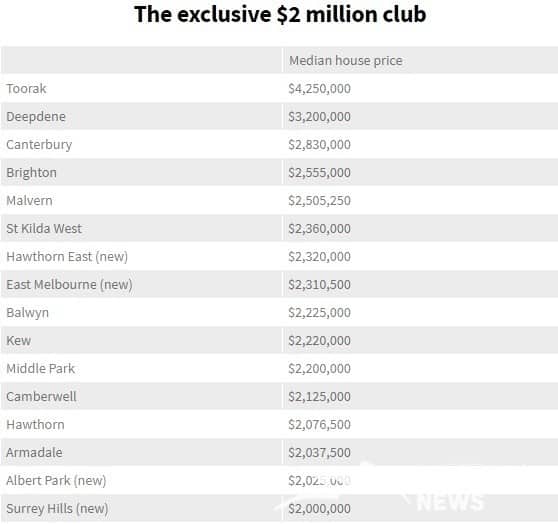Click the Hawthorn East (new) entry
558x524 pixels.
point(67,257)
